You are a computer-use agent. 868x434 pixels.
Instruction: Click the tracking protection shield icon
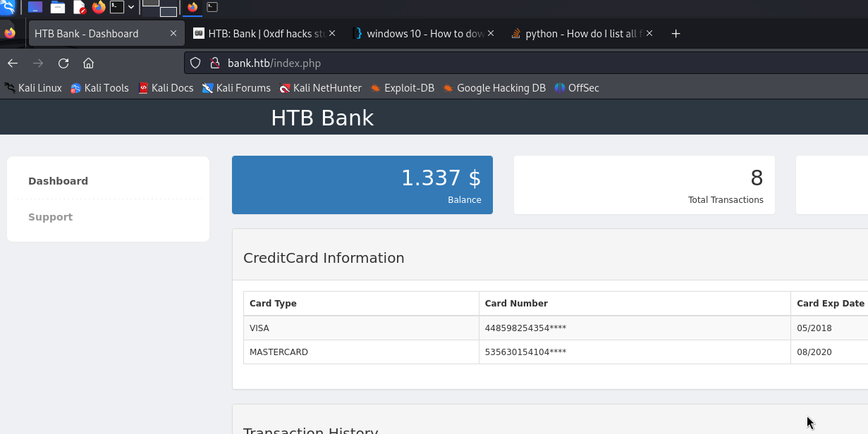[x=196, y=63]
